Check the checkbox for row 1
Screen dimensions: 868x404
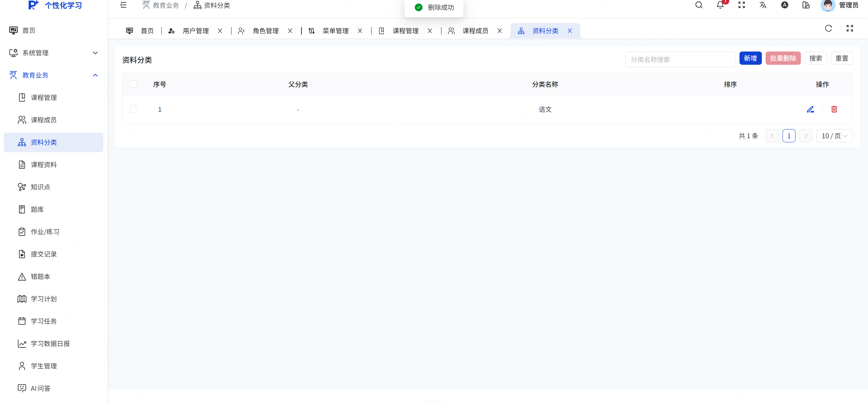click(134, 109)
